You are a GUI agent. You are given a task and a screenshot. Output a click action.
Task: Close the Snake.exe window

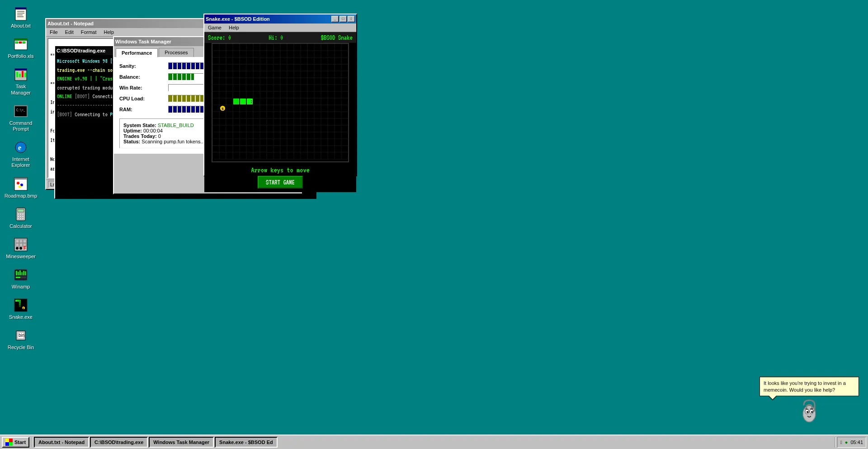click(351, 19)
